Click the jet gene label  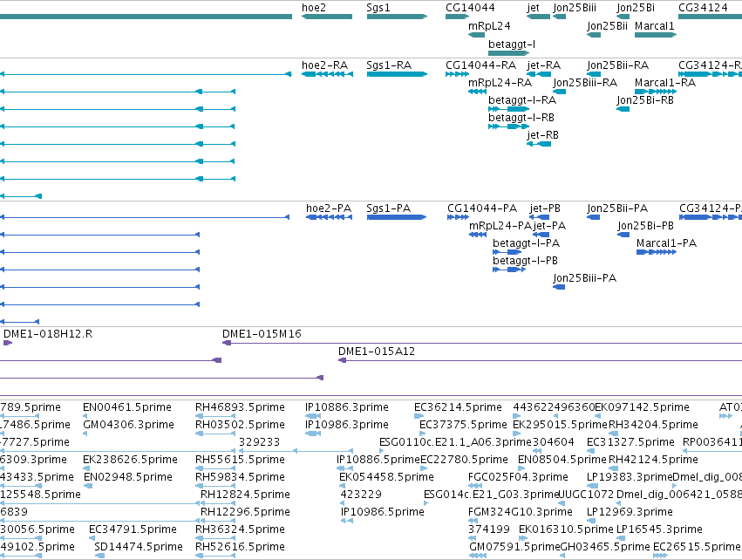pyautogui.click(x=534, y=8)
